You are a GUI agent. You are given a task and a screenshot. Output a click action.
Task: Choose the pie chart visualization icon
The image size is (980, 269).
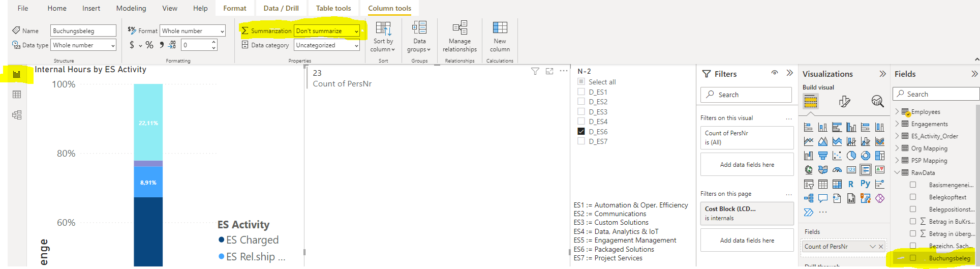(x=851, y=156)
